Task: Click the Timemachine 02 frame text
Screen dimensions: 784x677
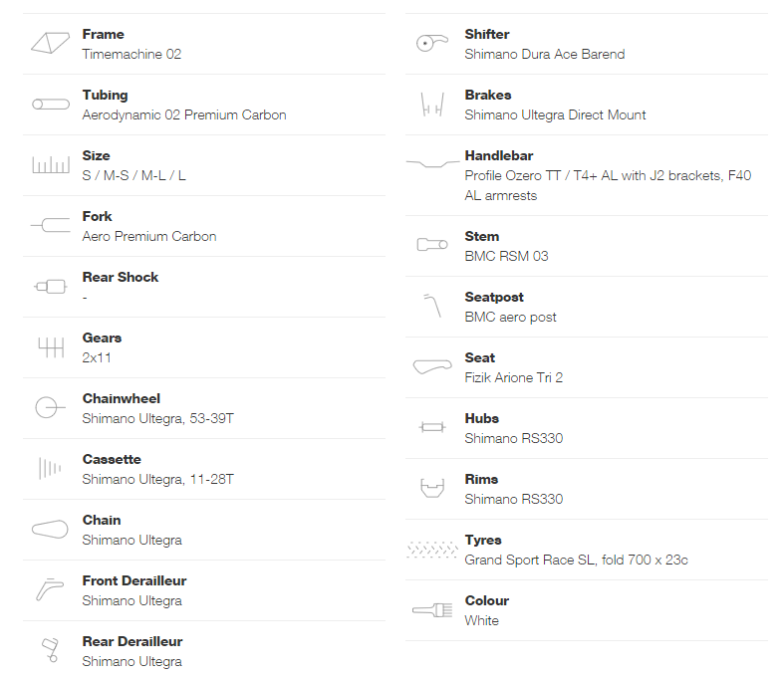Action: pyautogui.click(x=132, y=54)
